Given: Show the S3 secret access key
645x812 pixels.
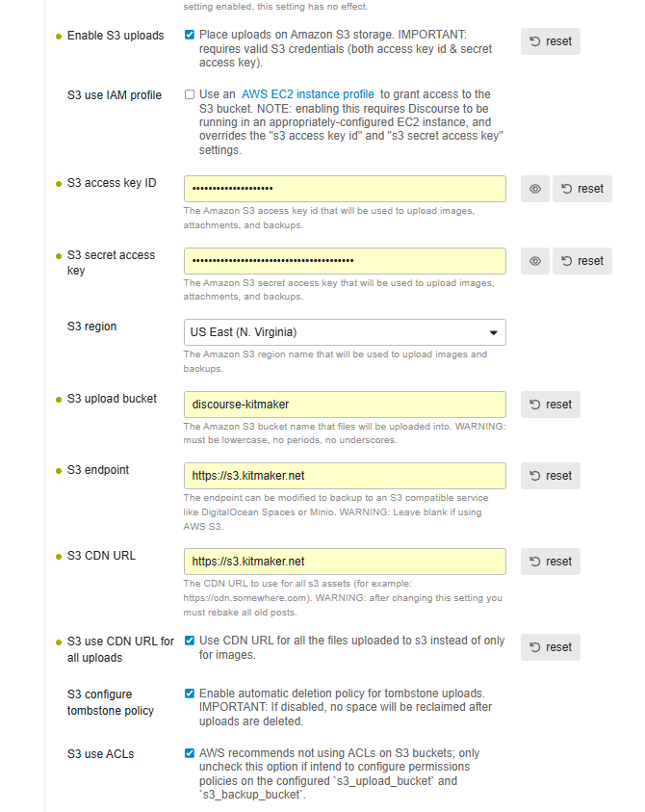Looking at the screenshot, I should point(534,261).
